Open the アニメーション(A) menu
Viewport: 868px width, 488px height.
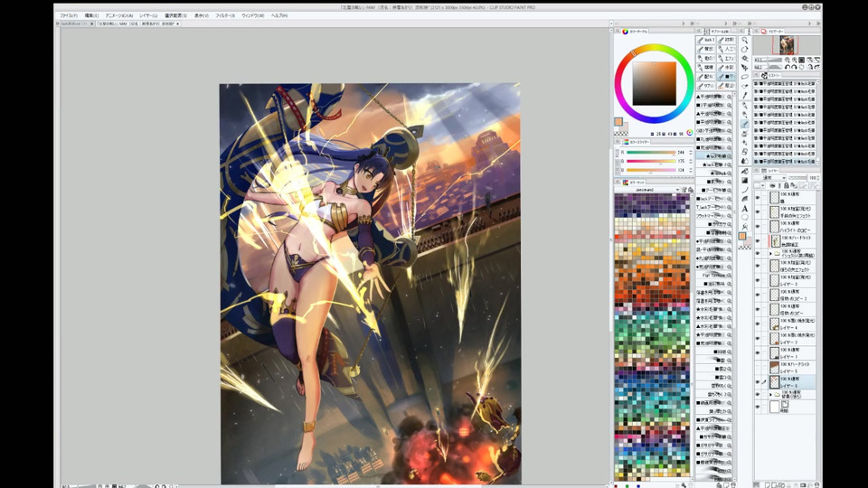119,15
